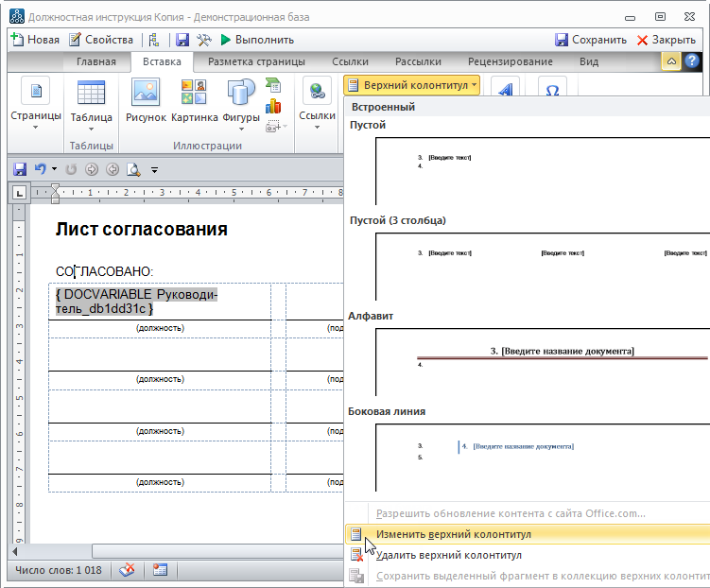The width and height of the screenshot is (710, 588).
Task: Insert SmartArt with the green icon
Action: pyautogui.click(x=273, y=85)
